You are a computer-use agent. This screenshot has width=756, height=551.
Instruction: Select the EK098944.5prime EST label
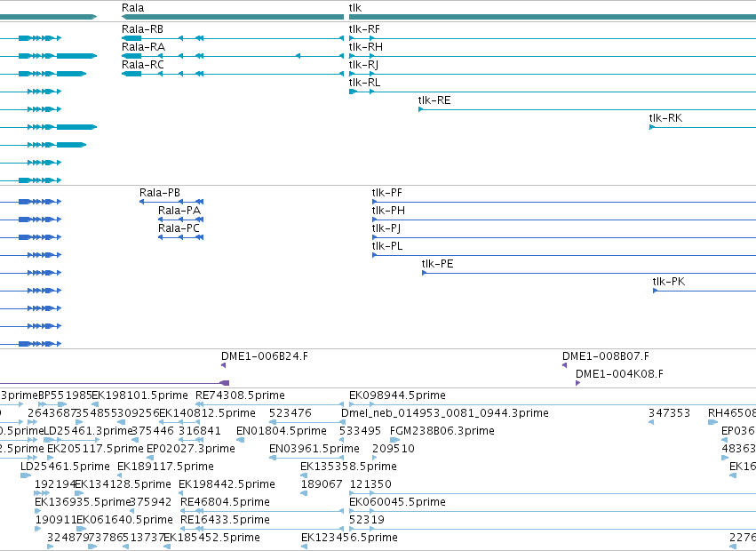click(397, 395)
